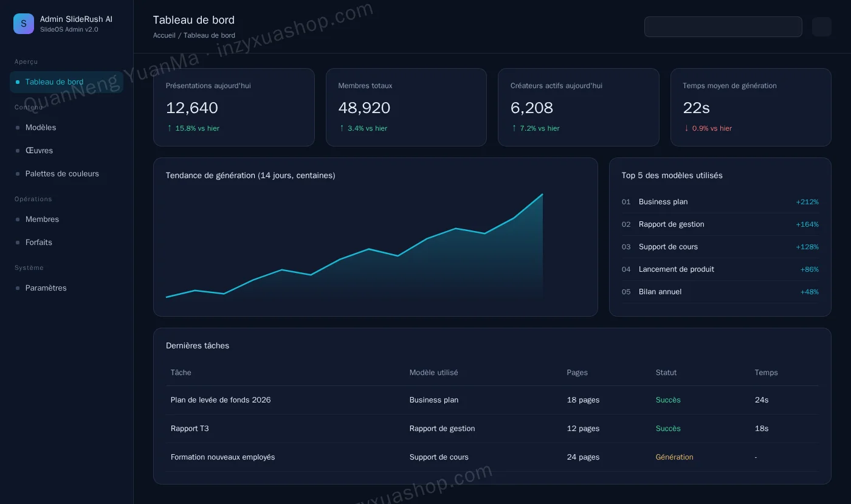
Task: Click the Génération status of Formation task
Action: tap(674, 457)
